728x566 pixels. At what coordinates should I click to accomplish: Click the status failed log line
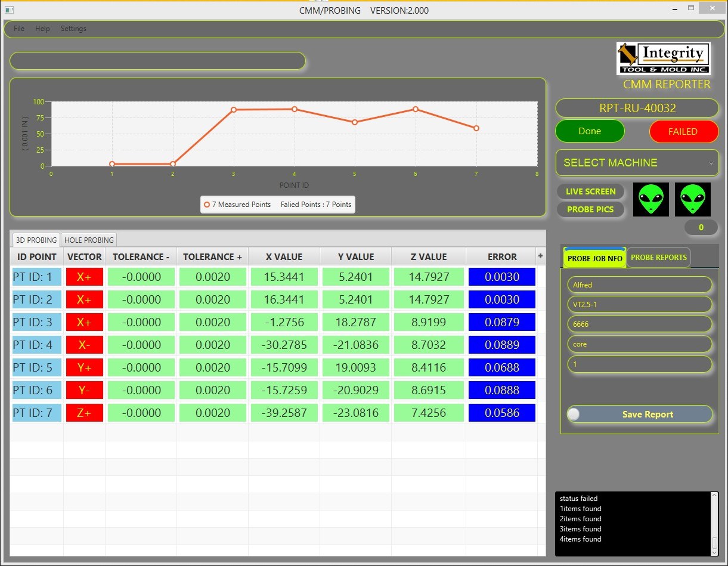tap(578, 499)
